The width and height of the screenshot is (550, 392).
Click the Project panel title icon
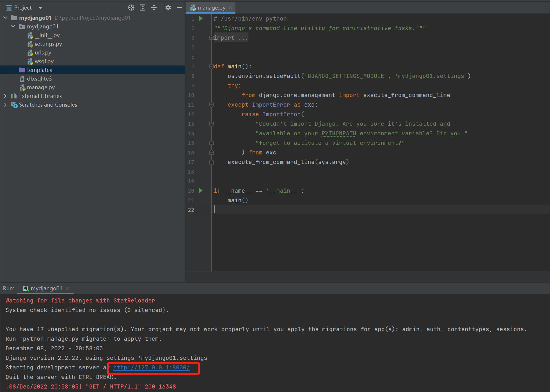pyautogui.click(x=9, y=8)
